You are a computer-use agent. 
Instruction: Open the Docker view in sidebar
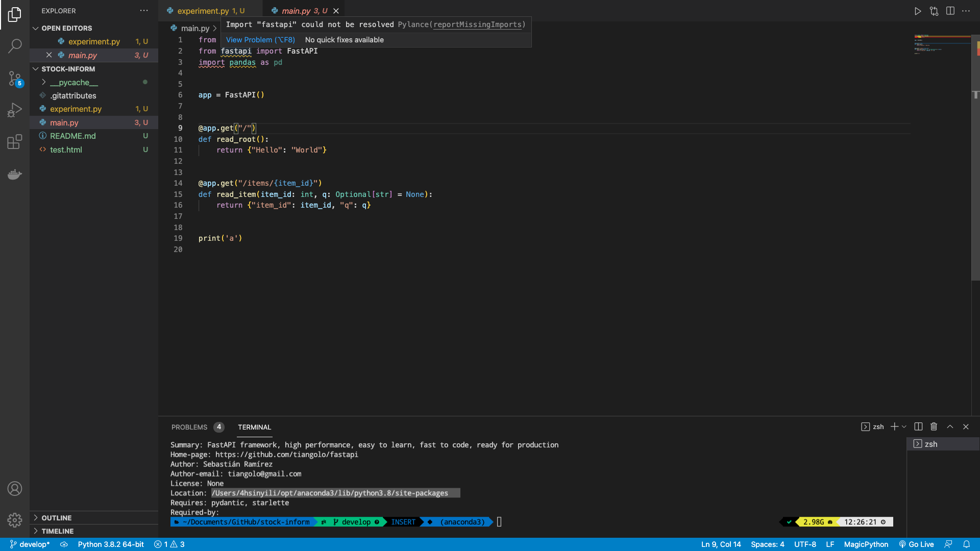click(x=15, y=174)
